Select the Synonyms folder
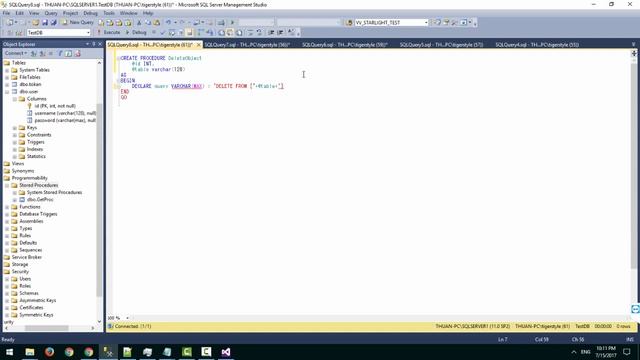 pyautogui.click(x=19, y=171)
